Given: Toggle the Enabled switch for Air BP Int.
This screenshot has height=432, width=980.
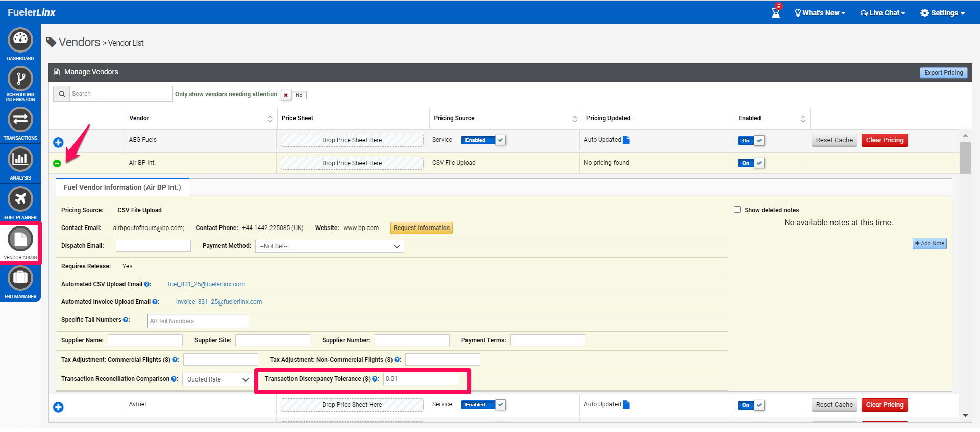Looking at the screenshot, I should [x=751, y=163].
